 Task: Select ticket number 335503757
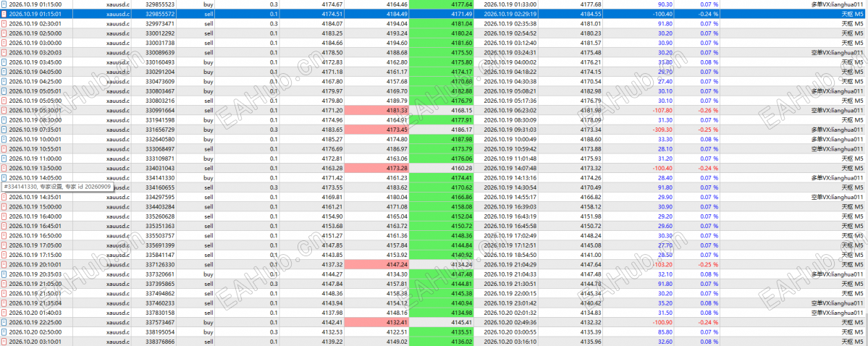[x=160, y=235]
